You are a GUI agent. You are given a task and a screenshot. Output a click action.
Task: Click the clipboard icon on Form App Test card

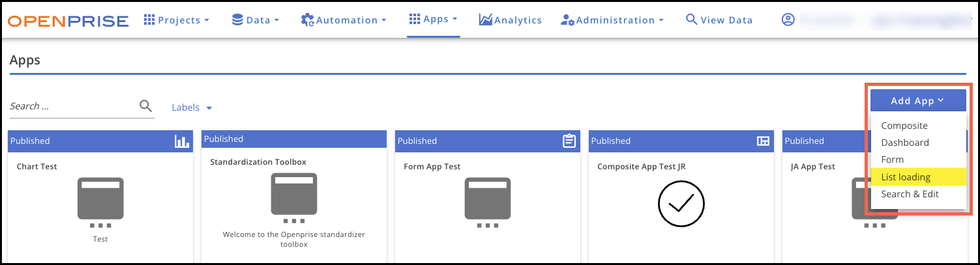(569, 141)
